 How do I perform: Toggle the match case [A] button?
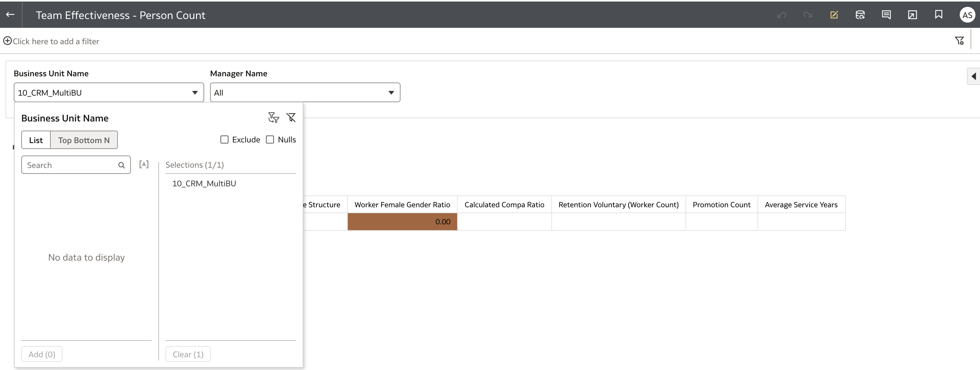point(144,164)
